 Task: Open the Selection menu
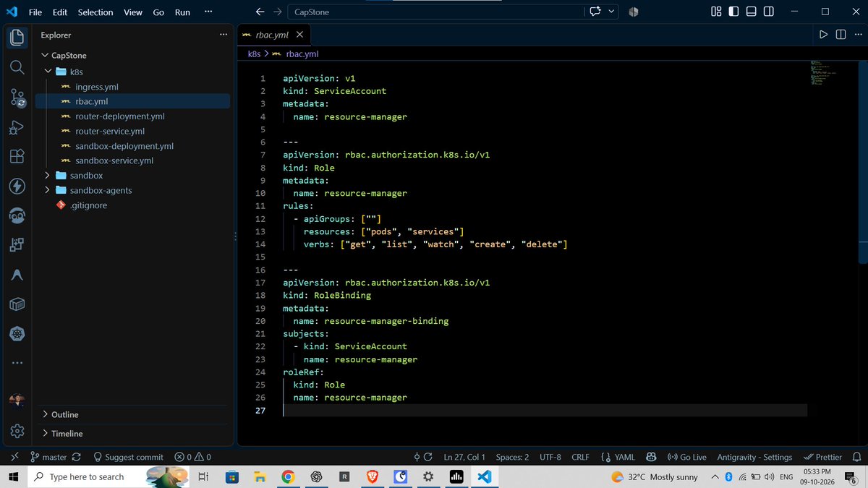tap(95, 12)
